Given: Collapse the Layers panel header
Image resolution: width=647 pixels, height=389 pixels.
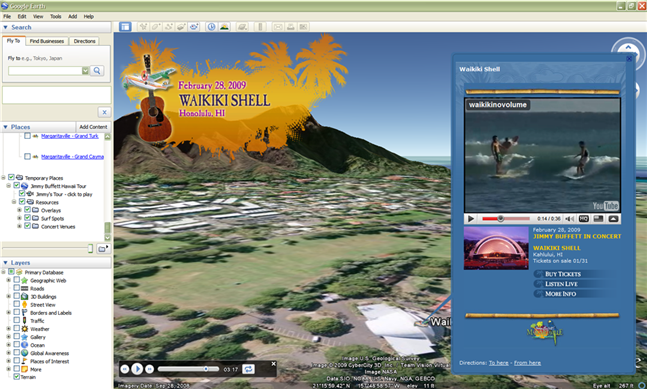Looking at the screenshot, I should (x=56, y=262).
